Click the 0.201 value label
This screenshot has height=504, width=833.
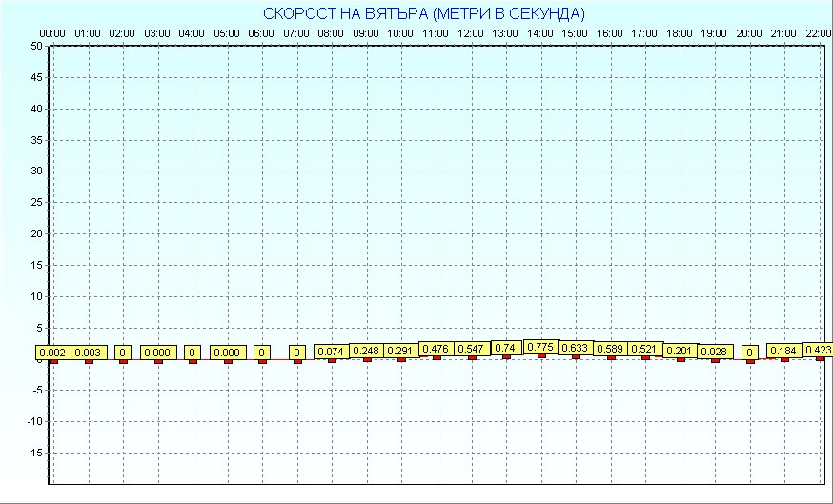click(x=681, y=351)
